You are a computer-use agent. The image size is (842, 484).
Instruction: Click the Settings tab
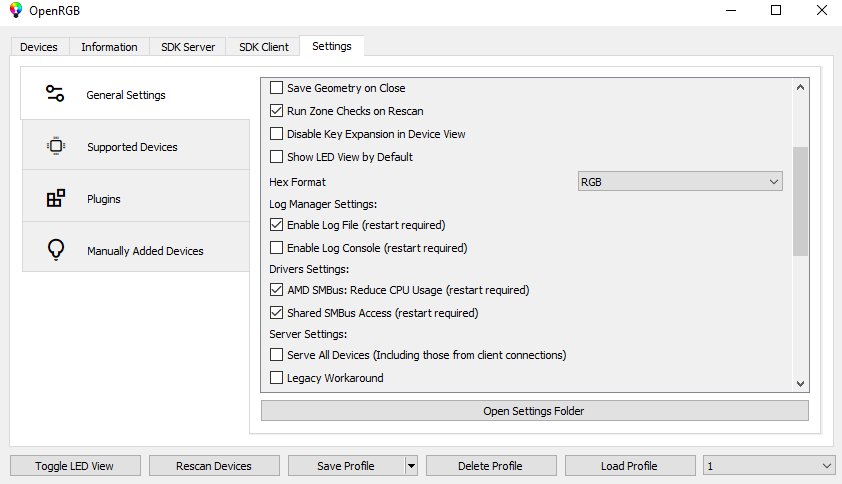point(332,46)
